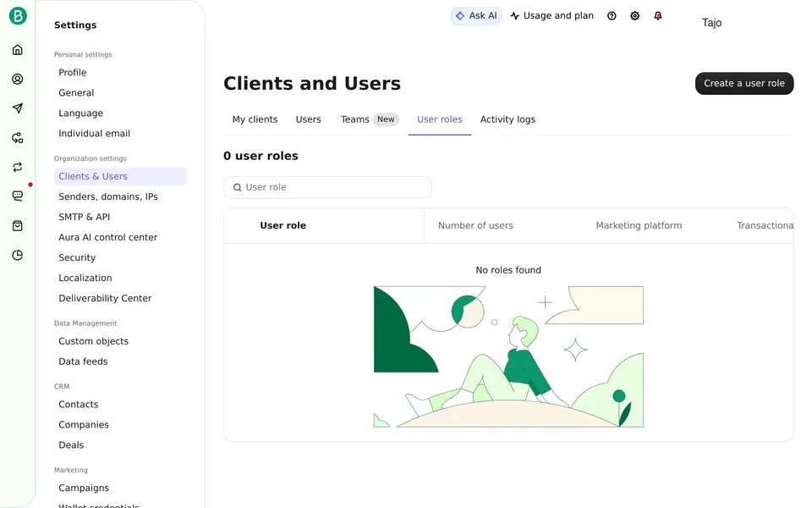Open SMTP & API settings
The image size is (812, 508).
pos(85,217)
